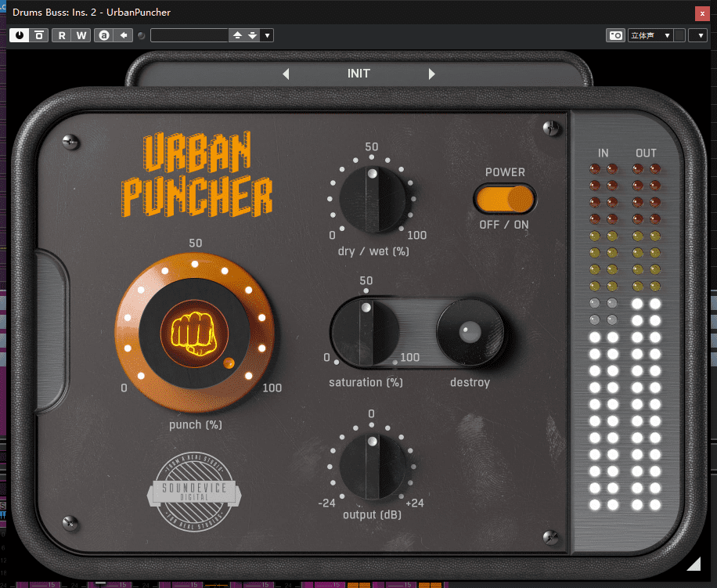This screenshot has width=717, height=588.
Task: Toggle the A/B settings comparison button
Action: 104,35
